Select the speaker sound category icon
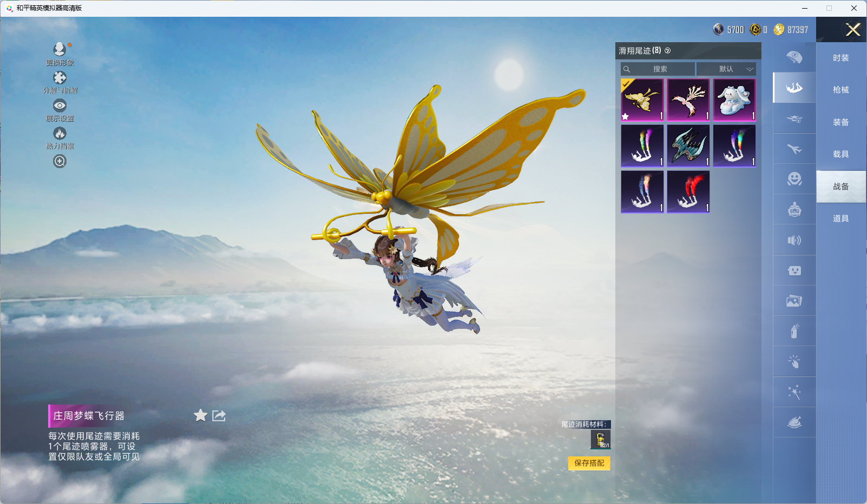This screenshot has height=504, width=867. [794, 240]
